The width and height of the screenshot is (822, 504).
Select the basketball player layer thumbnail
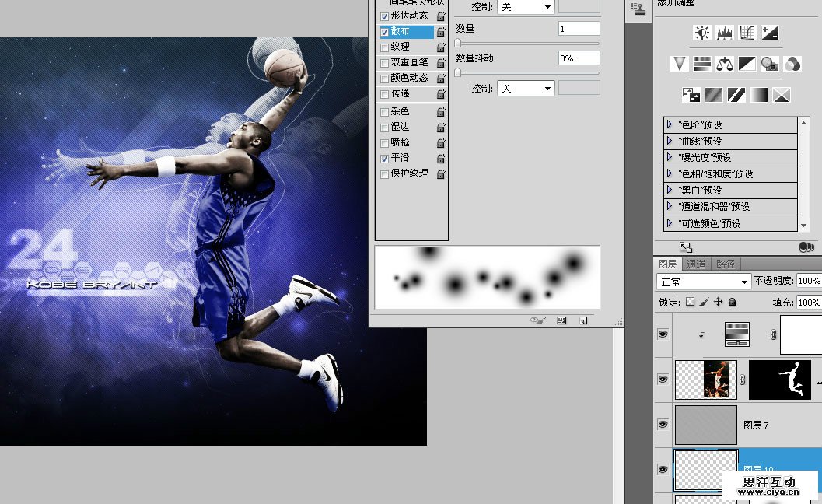click(706, 379)
